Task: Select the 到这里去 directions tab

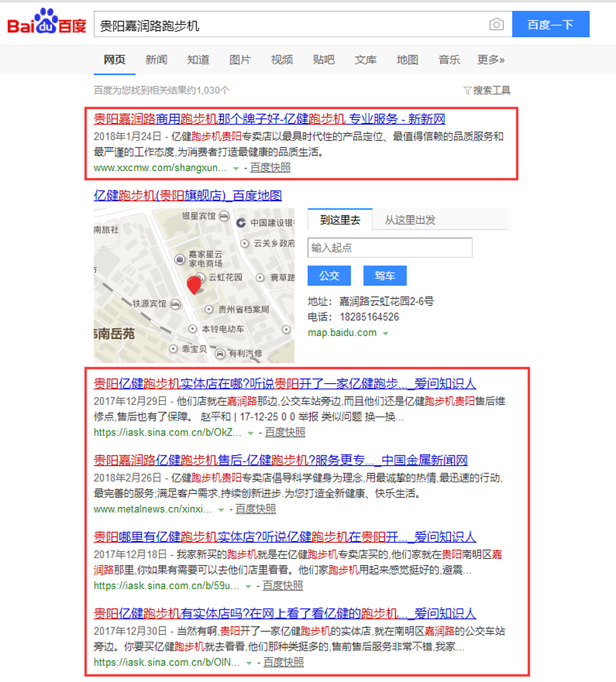Action: point(340,220)
